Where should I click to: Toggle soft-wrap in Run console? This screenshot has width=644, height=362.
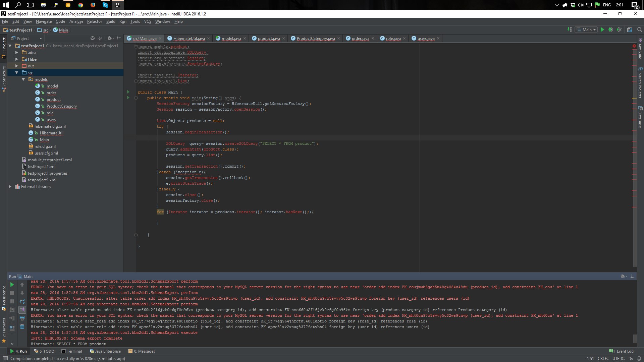tap(22, 301)
